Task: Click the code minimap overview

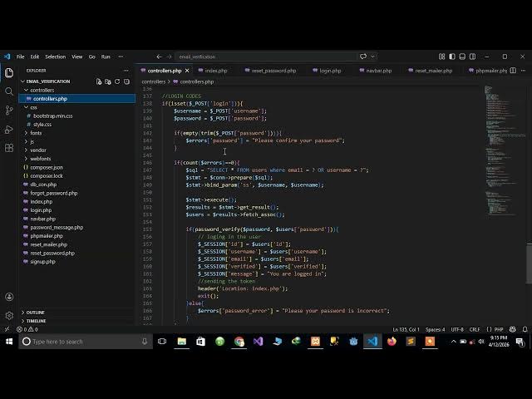Action: [505, 151]
